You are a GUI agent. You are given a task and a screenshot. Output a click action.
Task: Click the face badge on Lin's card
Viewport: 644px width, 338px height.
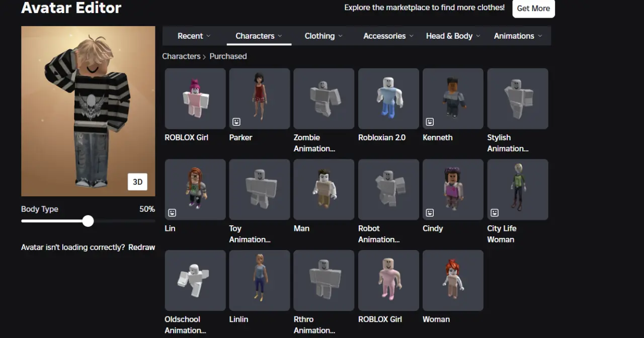tap(172, 213)
